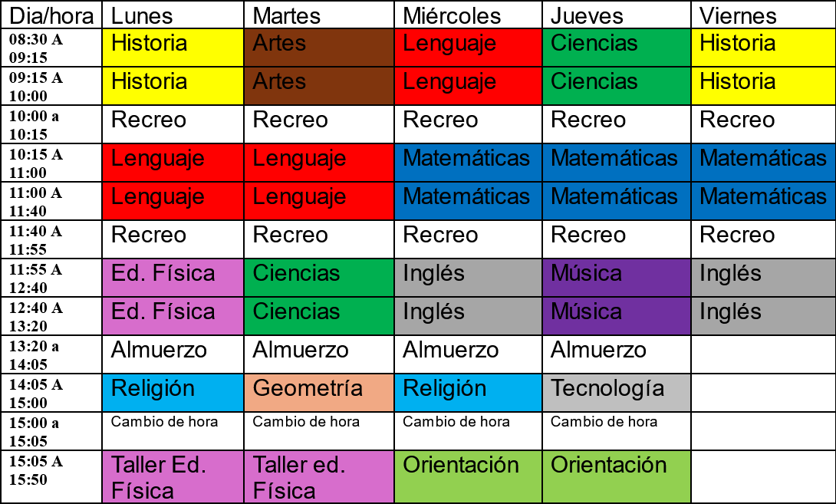Select the empty Viernes cell at 13:20
Viewport: 836px width, 504px height.
[763, 354]
